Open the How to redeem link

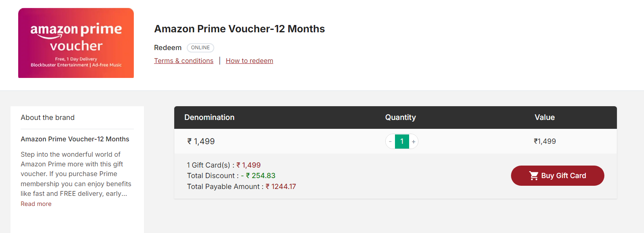point(249,61)
